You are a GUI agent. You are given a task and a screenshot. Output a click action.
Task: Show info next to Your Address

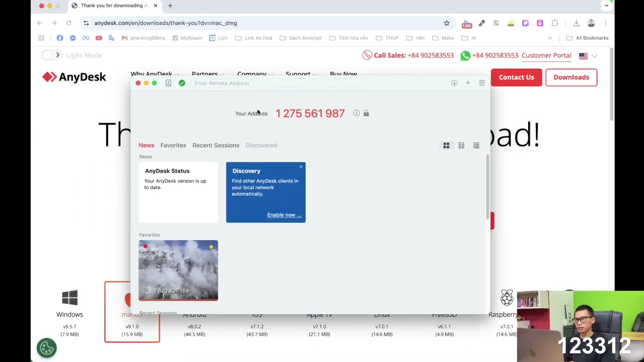(356, 113)
